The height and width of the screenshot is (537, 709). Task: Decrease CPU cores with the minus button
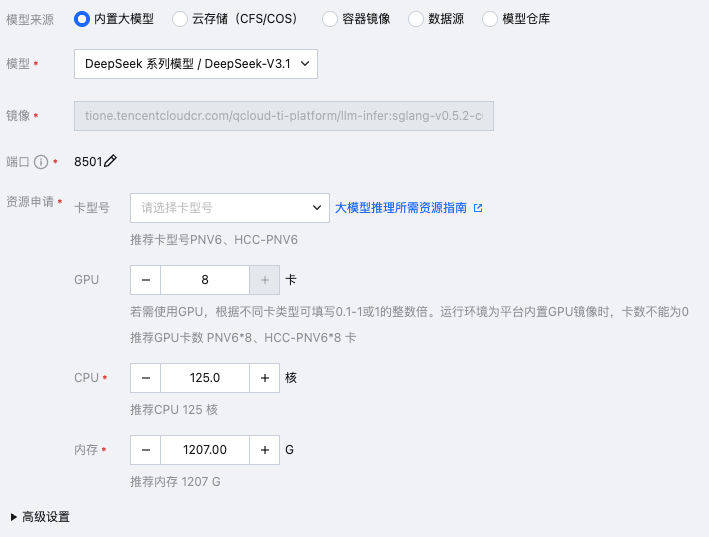(145, 378)
